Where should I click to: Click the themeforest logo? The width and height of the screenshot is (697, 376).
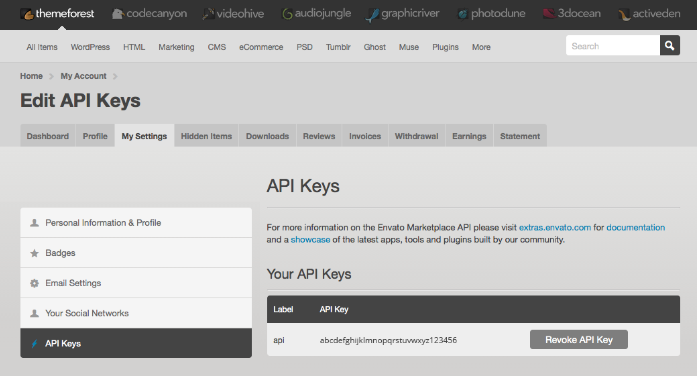click(57, 14)
